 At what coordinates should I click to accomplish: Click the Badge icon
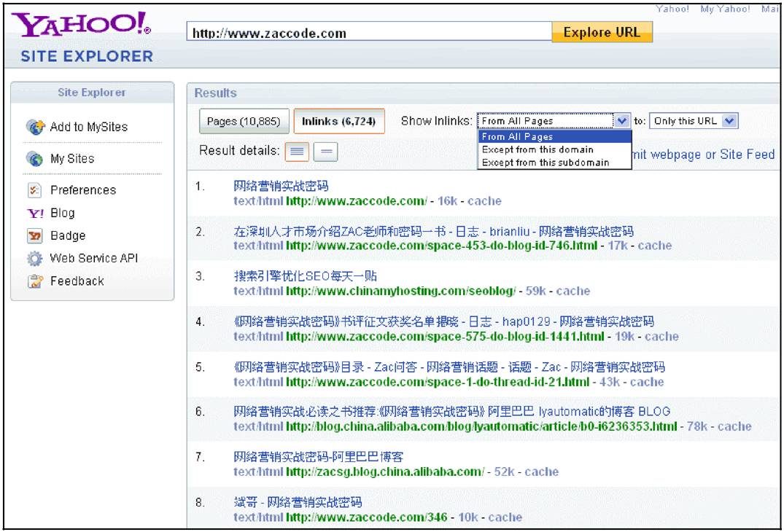click(x=34, y=236)
